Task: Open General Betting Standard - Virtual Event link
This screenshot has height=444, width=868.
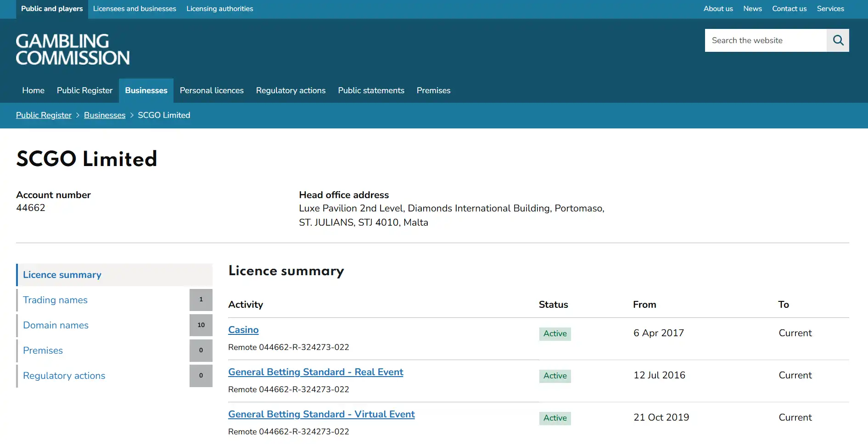Action: point(321,414)
